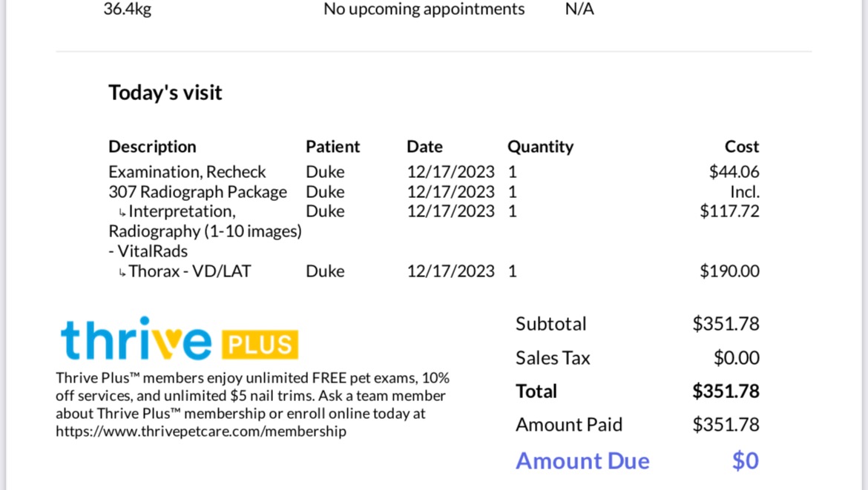Click the $0 amount due value

(745, 460)
